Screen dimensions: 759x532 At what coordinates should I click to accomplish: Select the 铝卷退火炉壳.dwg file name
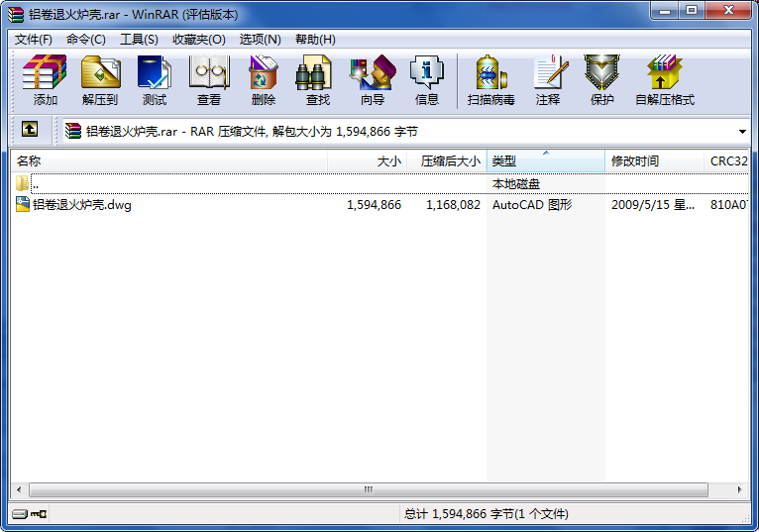pyautogui.click(x=82, y=205)
